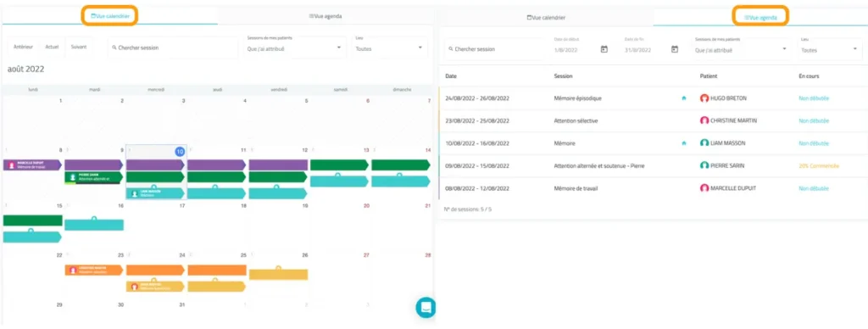Click MARCELLE DUPUIT's avatar in the agenda list

pos(704,187)
